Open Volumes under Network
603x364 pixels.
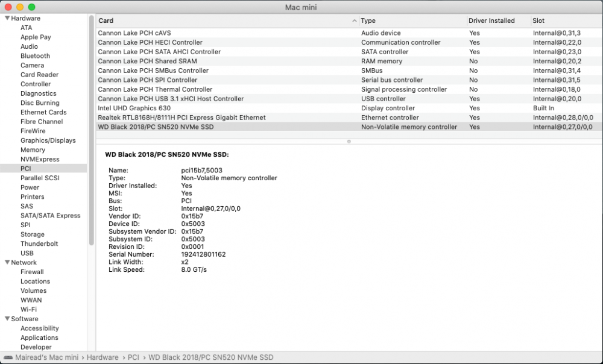[x=33, y=290]
